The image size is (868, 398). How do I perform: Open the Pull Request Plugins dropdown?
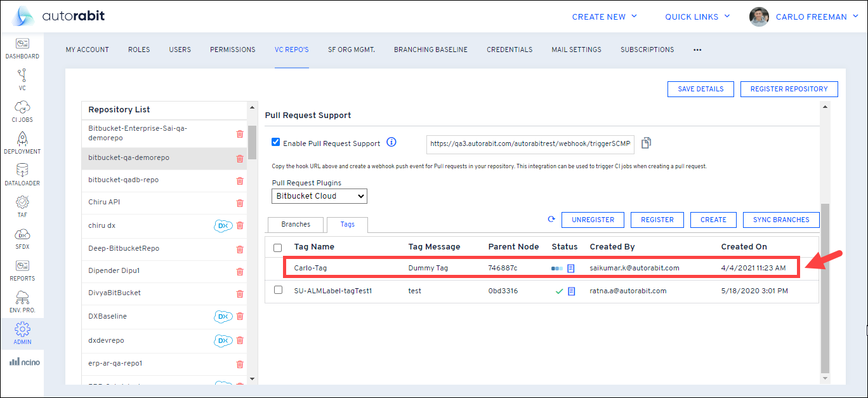tap(319, 196)
